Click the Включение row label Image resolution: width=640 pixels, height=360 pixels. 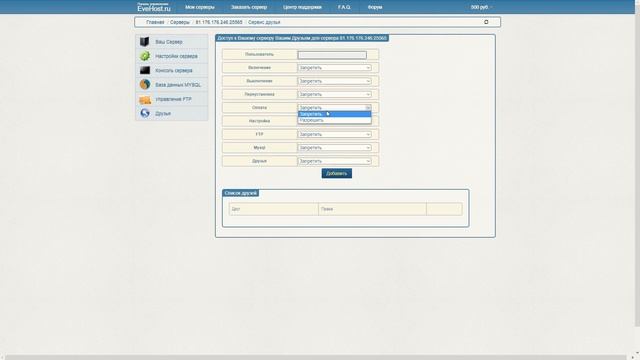pos(259,67)
